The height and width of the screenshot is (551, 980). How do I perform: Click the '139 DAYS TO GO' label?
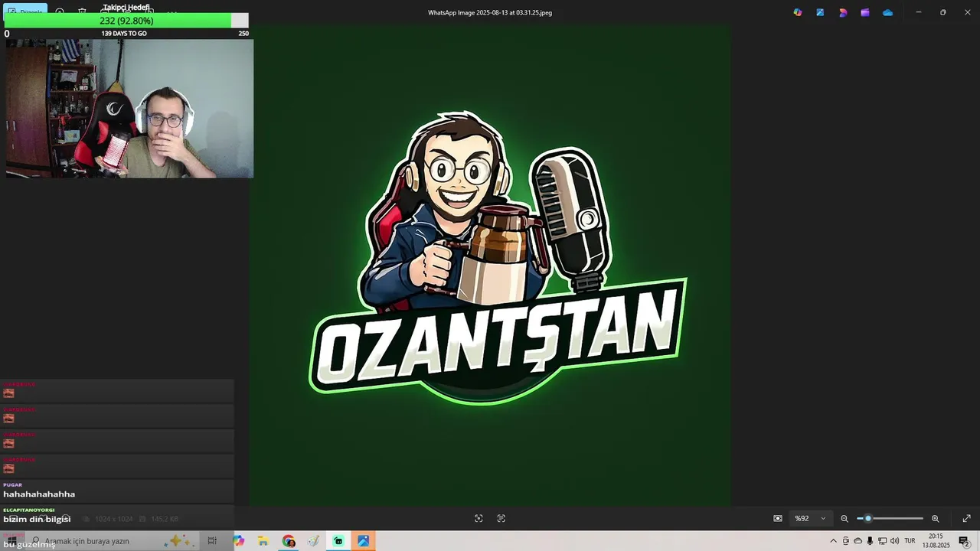click(x=124, y=34)
